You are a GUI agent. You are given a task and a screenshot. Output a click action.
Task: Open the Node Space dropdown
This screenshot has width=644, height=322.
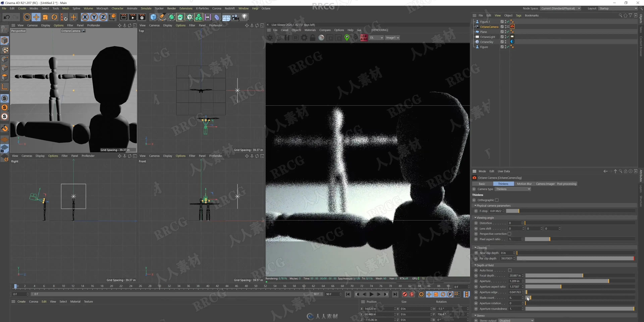pos(560,8)
